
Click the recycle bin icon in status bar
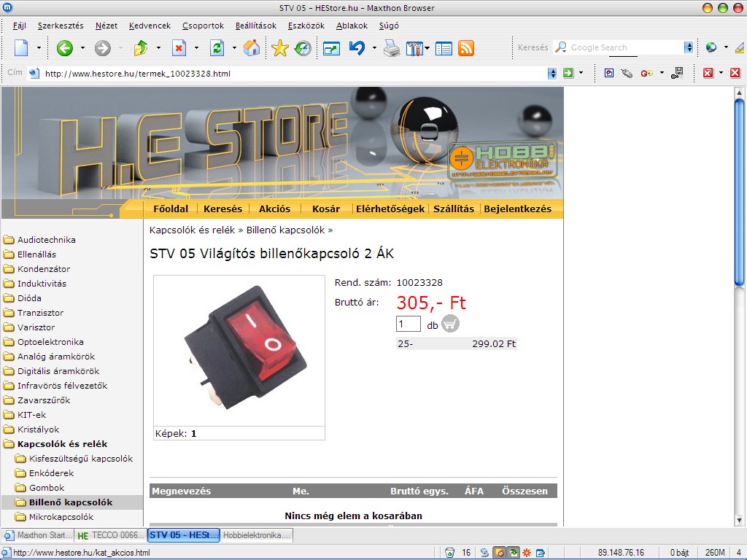point(449,553)
